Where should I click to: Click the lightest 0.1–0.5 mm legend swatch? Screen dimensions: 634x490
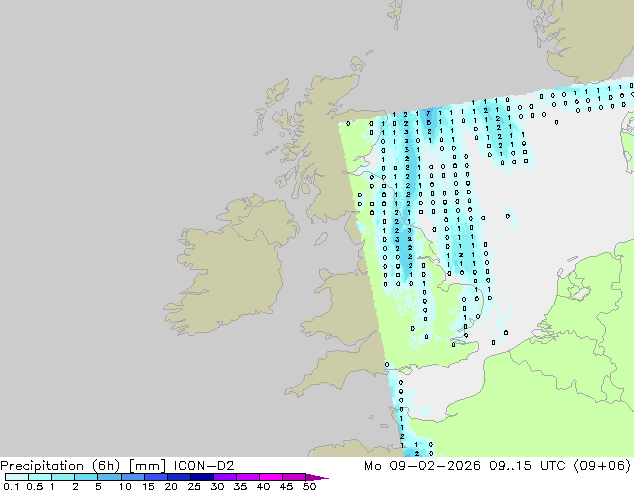point(17,477)
